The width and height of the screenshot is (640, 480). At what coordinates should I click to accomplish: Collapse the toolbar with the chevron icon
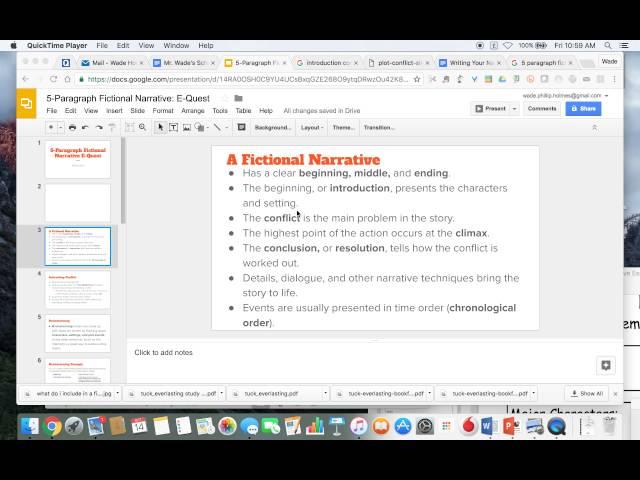[x=594, y=127]
